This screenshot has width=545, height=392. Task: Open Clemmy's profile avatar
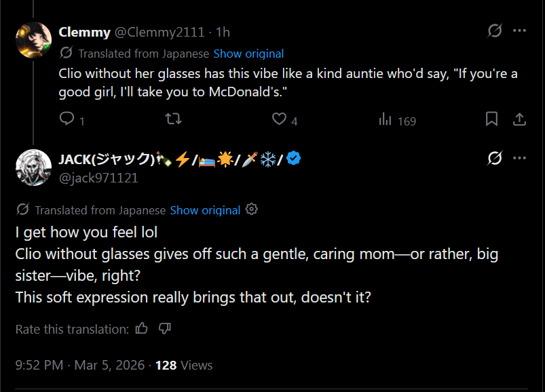coord(33,39)
